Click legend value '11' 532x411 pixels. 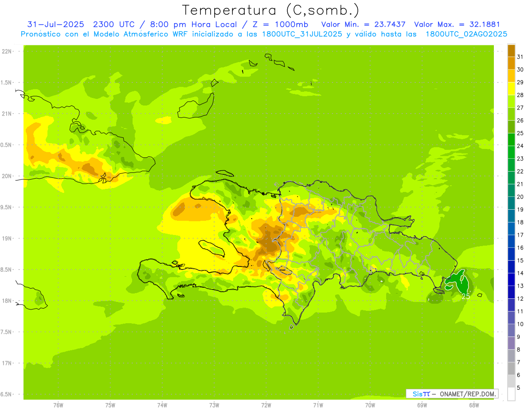(520, 311)
